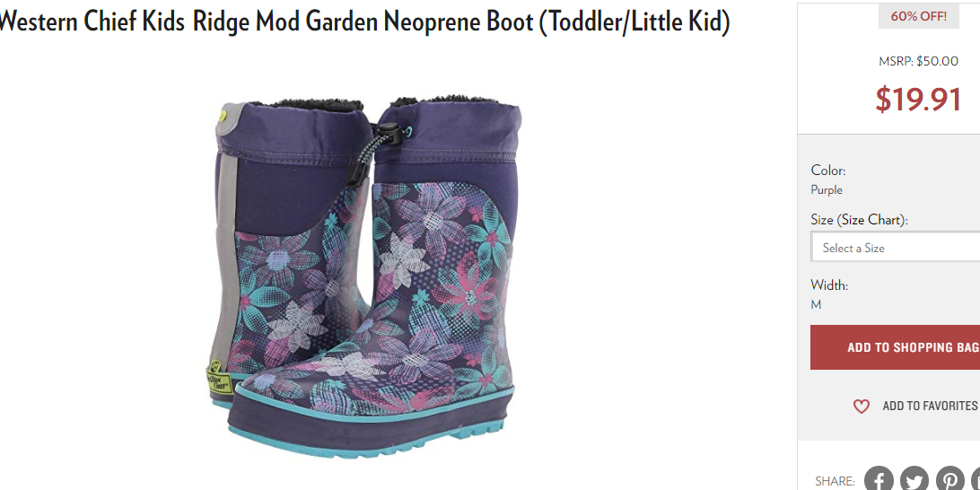Click the drawstring cord lock on the boot
980x490 pixels.
(389, 130)
